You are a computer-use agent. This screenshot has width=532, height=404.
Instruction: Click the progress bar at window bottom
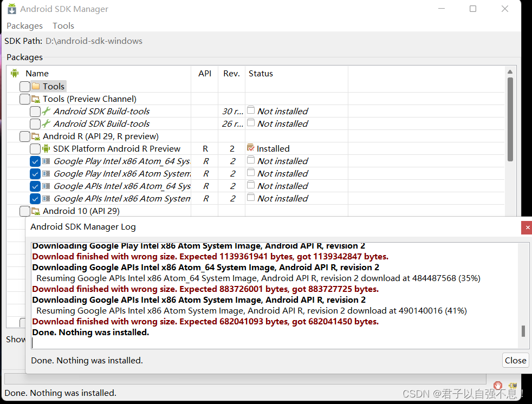point(245,379)
